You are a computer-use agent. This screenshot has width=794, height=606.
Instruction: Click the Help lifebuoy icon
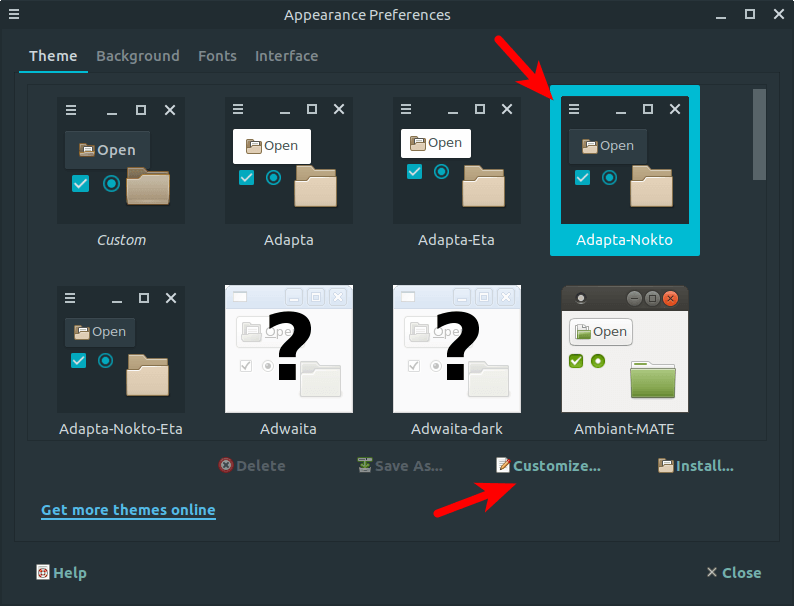[43, 573]
